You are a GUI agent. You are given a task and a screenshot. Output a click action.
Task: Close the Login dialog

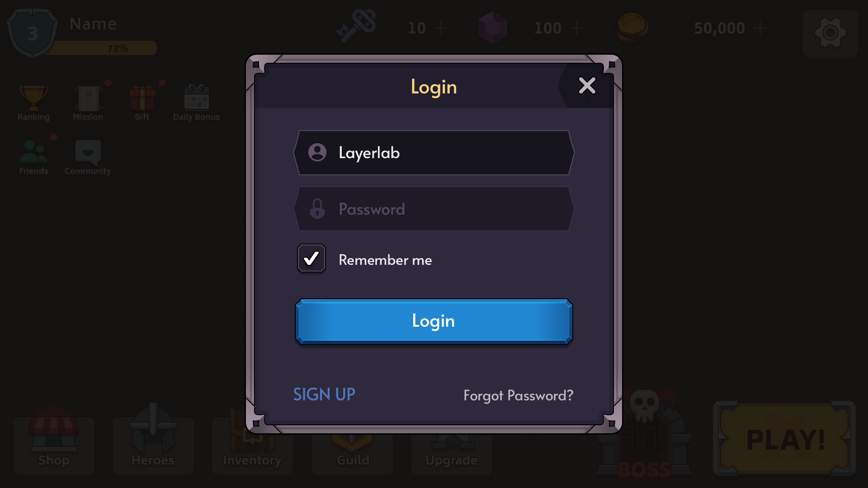[x=587, y=85]
